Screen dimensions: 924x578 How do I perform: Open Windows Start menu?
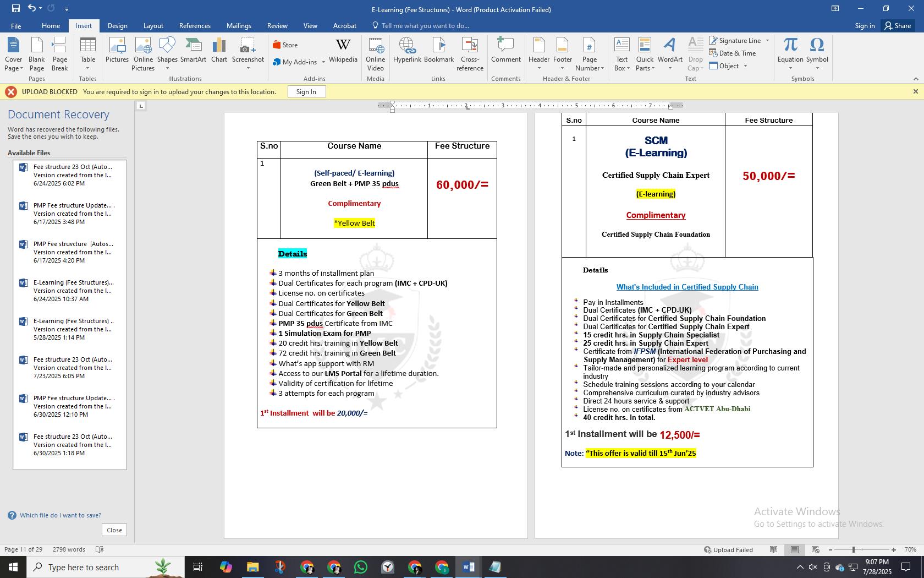point(13,567)
